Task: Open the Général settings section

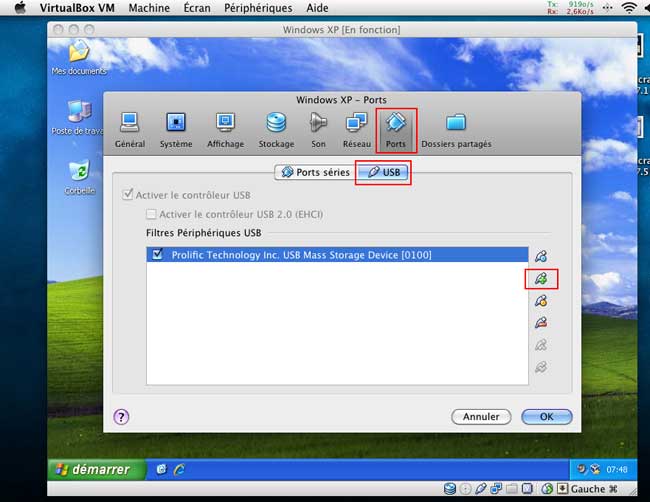Action: pos(129,130)
